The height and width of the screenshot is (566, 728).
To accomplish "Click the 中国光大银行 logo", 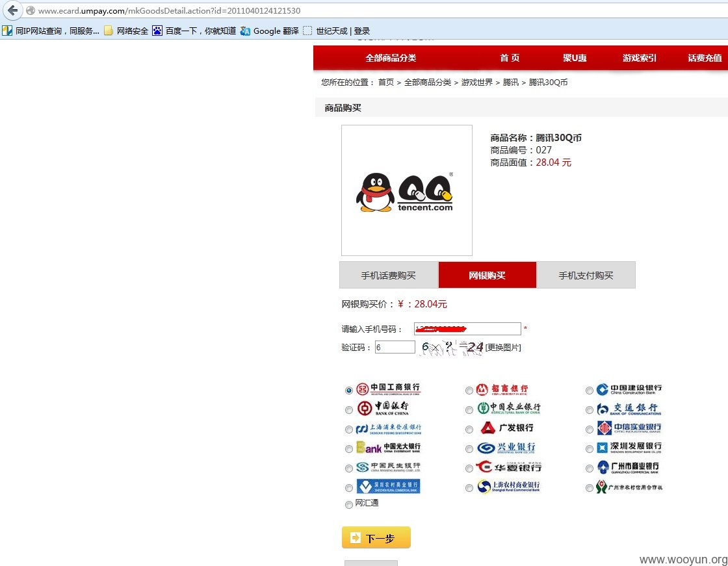I will 389,447.
